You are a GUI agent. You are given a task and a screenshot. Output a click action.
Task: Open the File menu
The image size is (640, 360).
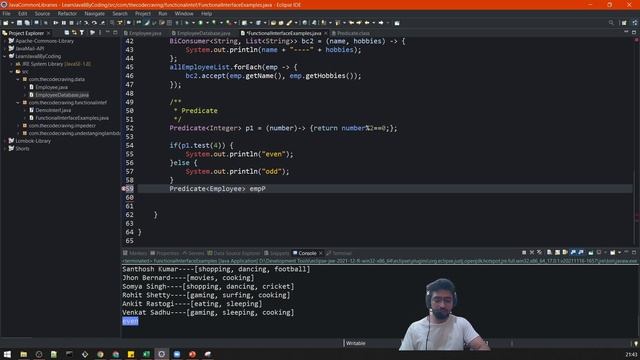7,13
